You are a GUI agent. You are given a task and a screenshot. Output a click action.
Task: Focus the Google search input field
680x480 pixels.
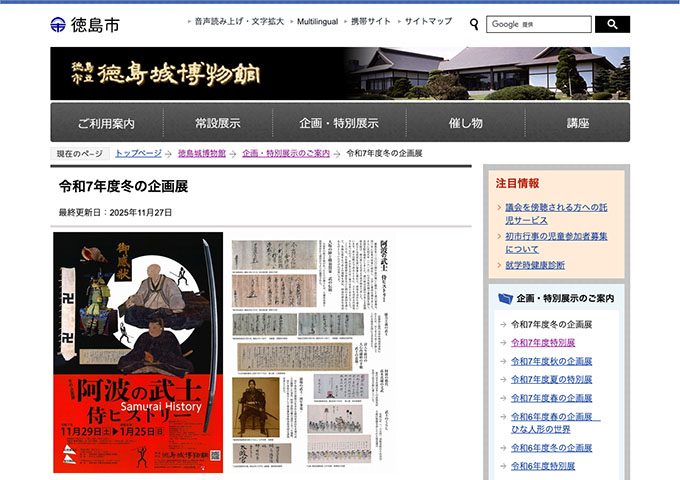(x=539, y=24)
